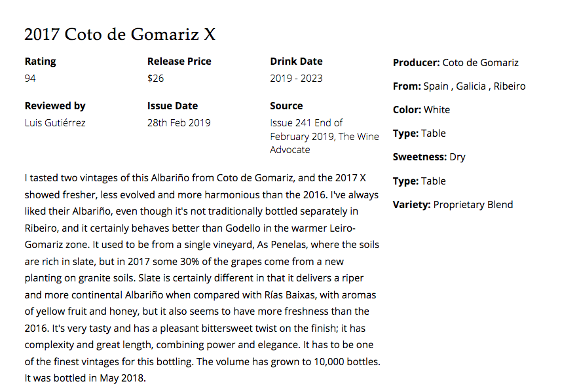Screen dimensions: 579x392
Task: Click the title 2017 Coto de Gomariz X
Action: click(x=120, y=34)
